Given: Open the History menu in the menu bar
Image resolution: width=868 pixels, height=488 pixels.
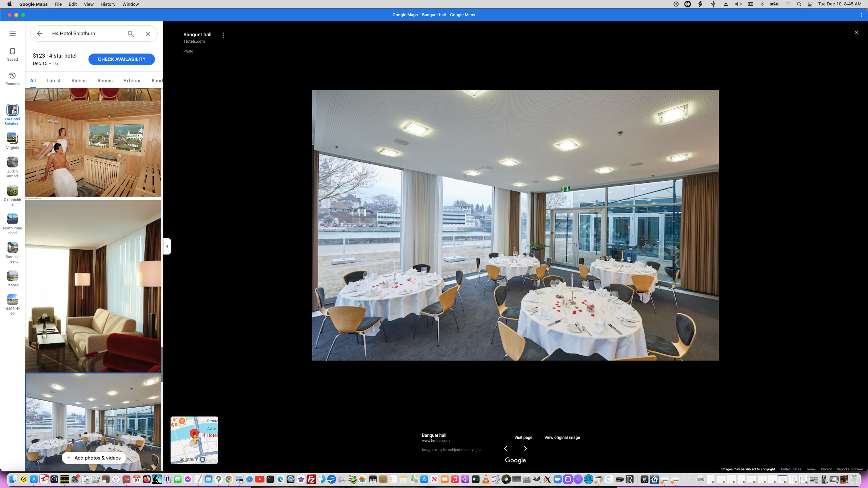Looking at the screenshot, I should pyautogui.click(x=107, y=4).
